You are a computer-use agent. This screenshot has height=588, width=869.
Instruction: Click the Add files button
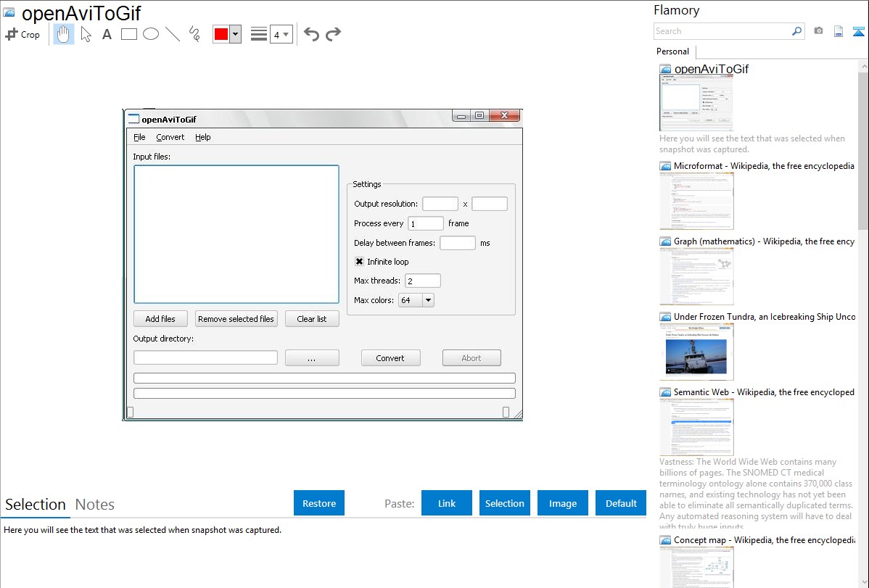click(160, 319)
